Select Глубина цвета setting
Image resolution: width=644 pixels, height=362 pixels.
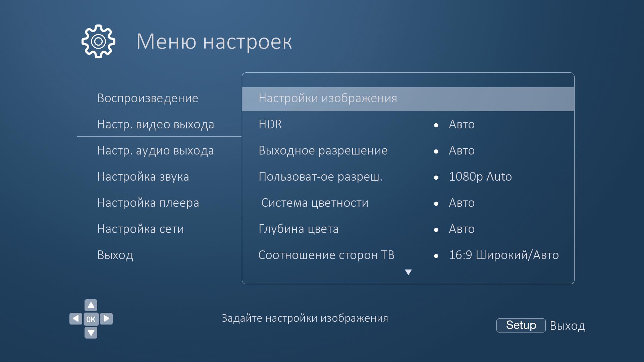point(299,229)
